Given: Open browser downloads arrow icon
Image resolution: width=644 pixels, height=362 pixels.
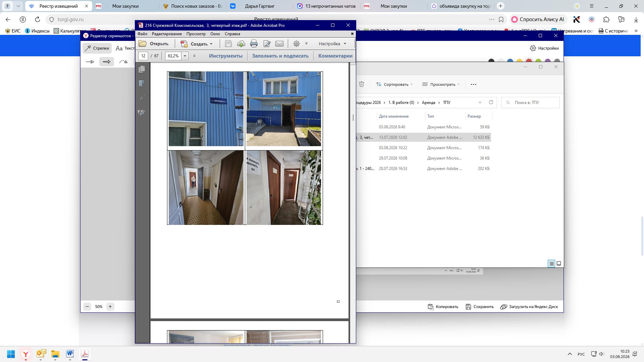Looking at the screenshot, I should pyautogui.click(x=636, y=19).
